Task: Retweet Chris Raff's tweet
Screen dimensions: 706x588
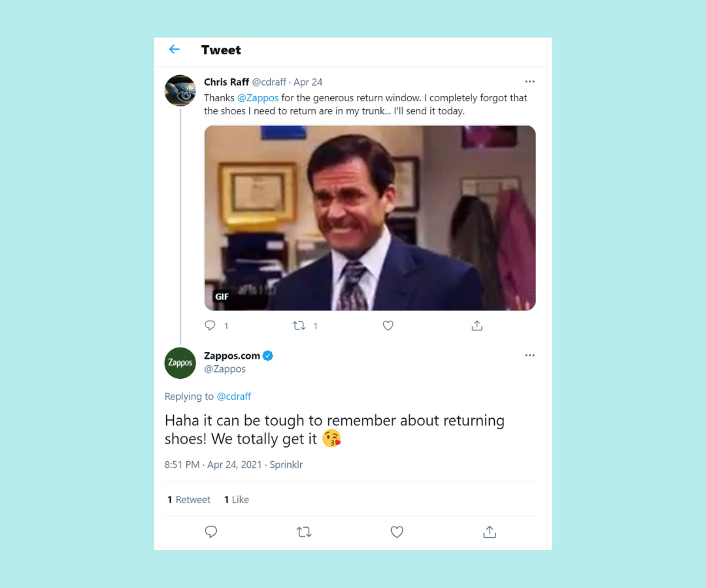Action: coord(299,325)
